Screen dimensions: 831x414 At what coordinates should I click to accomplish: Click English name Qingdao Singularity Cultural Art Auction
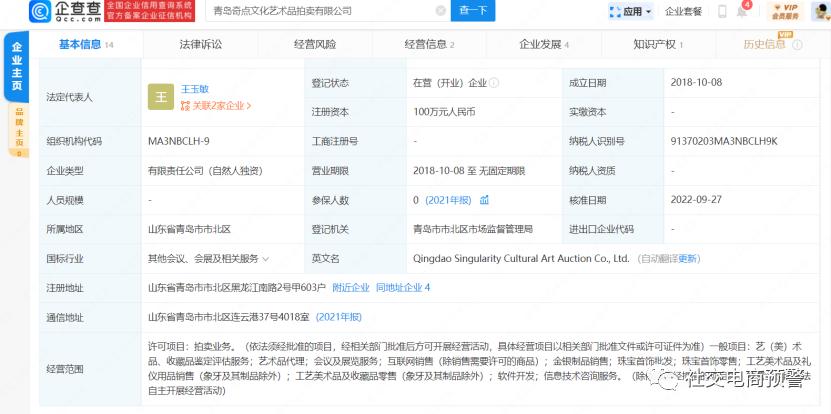[521, 259]
